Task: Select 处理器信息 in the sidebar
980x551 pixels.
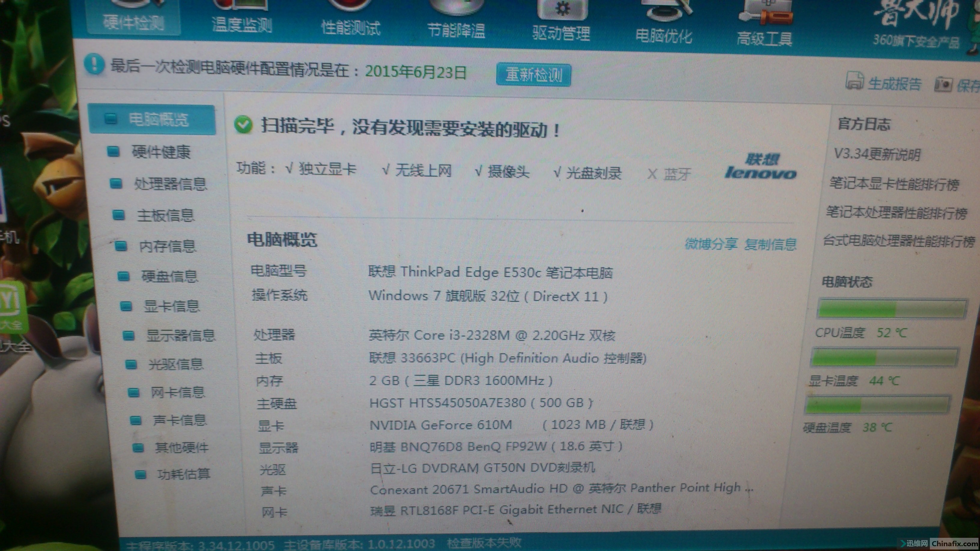Action: (x=171, y=184)
